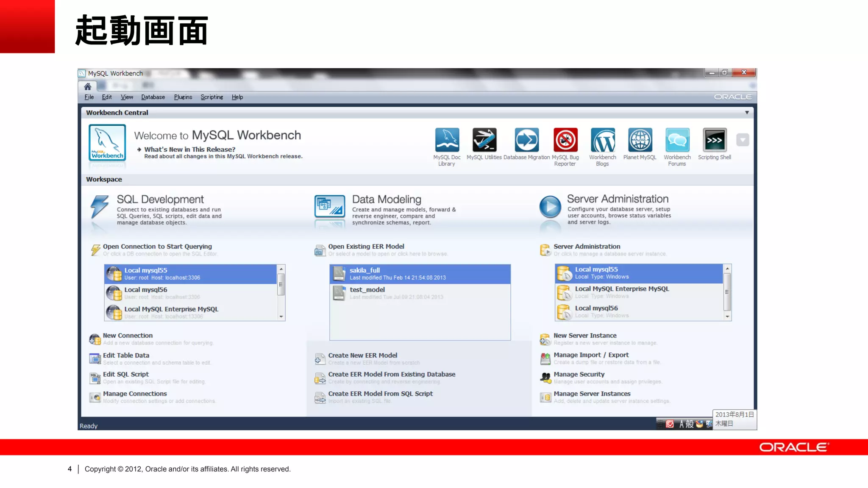Click the Data Modeling icon

(x=330, y=207)
